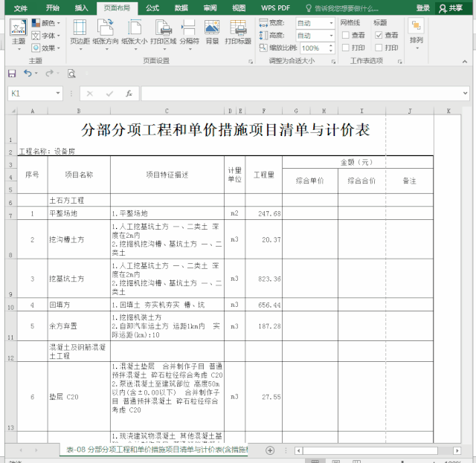Image resolution: width=476 pixels, height=463 pixels.
Task: Click the Insert Function fx icon
Action: coord(129,94)
